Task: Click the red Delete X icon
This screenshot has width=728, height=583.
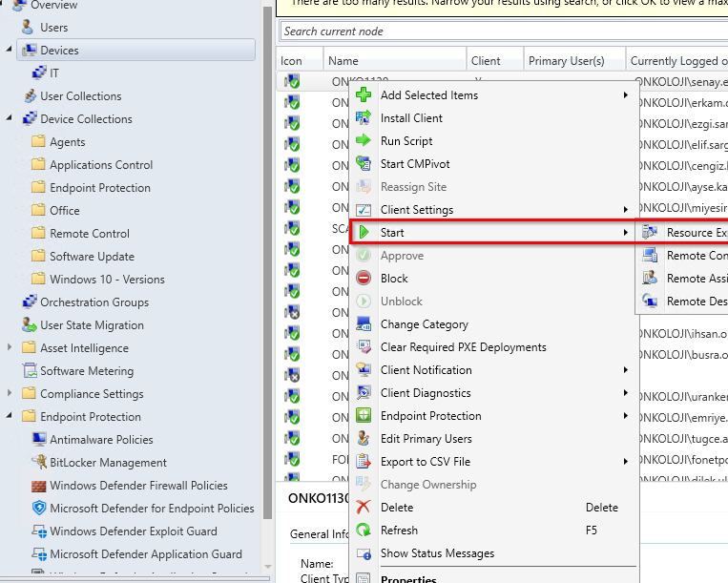Action: (x=364, y=507)
